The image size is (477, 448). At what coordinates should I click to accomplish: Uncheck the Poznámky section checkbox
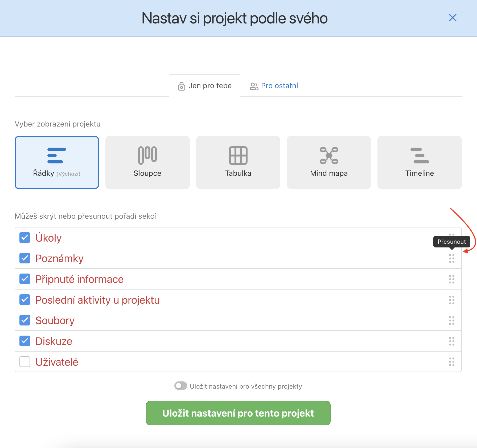tap(25, 258)
